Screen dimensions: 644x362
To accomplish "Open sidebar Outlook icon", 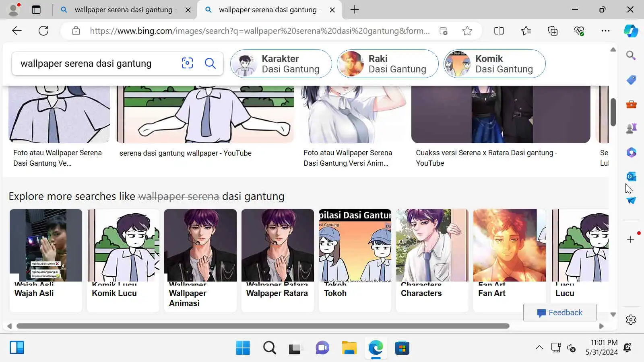I will click(631, 176).
